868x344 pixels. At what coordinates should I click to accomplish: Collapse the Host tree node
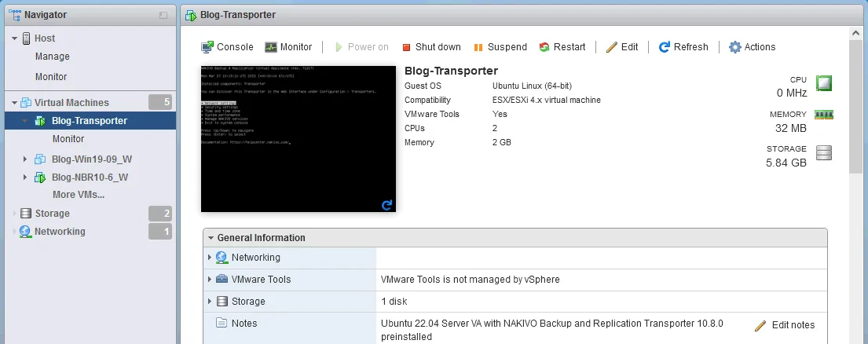tap(14, 38)
